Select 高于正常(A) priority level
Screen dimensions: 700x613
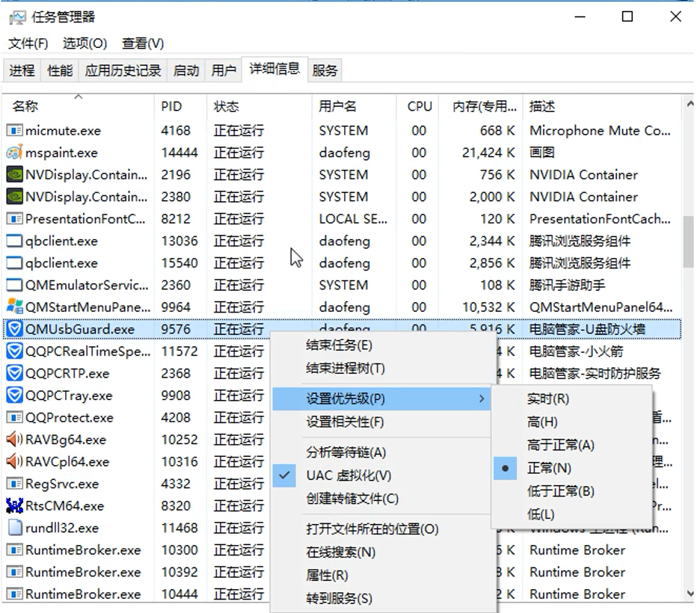tap(572, 446)
